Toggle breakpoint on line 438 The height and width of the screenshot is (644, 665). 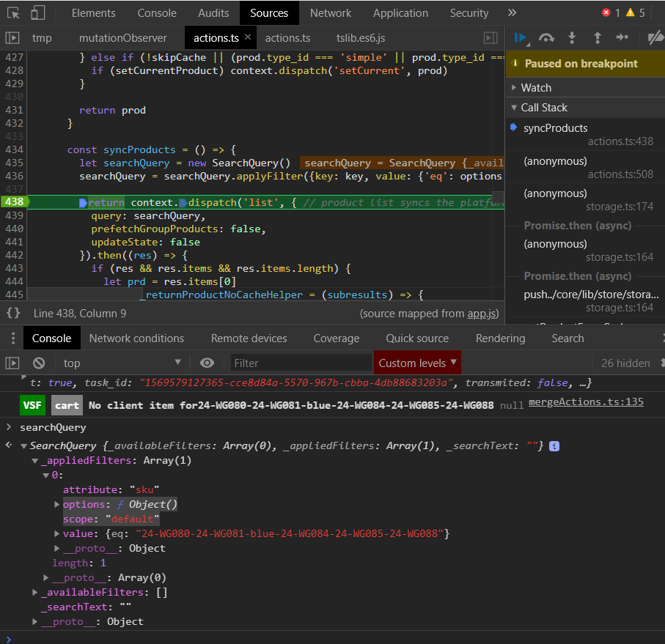(x=14, y=202)
